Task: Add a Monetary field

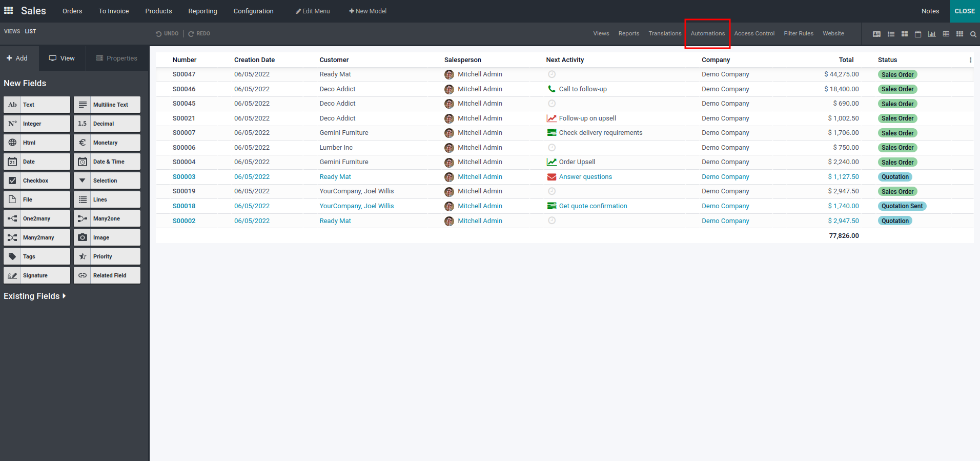Action: coord(107,143)
